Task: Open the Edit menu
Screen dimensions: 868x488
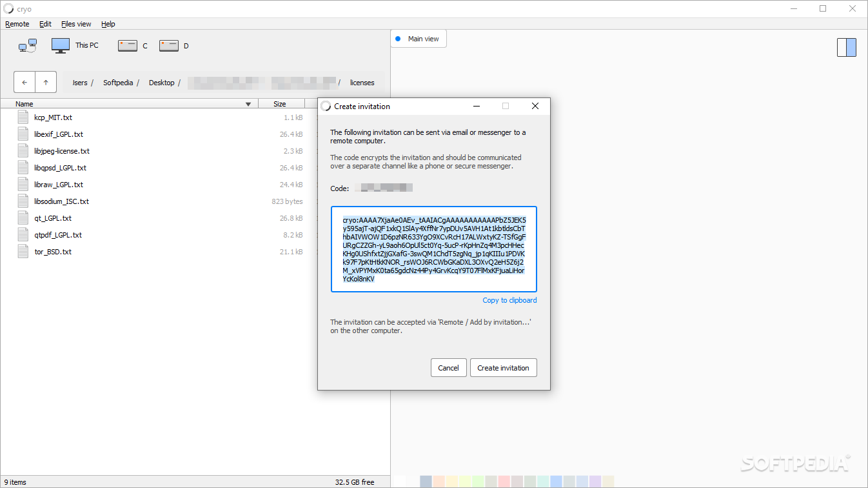Action: (x=45, y=24)
